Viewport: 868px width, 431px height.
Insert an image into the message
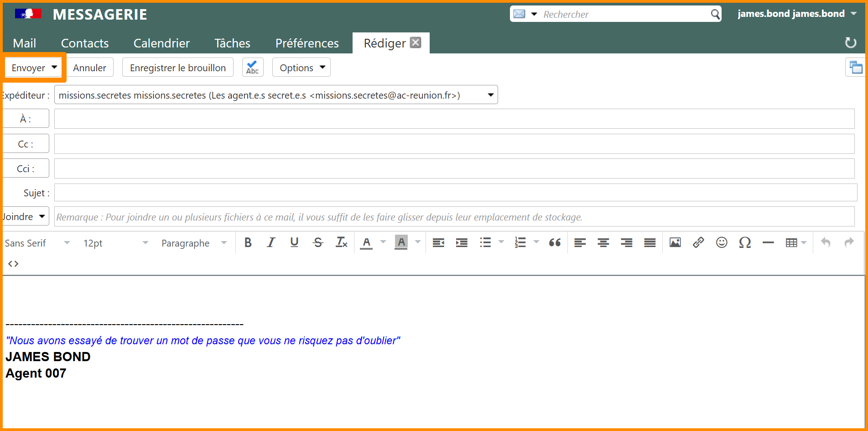pyautogui.click(x=675, y=243)
